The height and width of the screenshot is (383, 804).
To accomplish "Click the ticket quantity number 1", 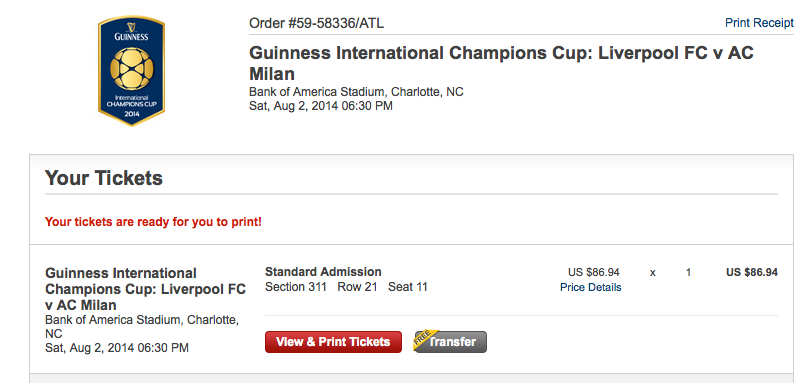I will coord(688,273).
